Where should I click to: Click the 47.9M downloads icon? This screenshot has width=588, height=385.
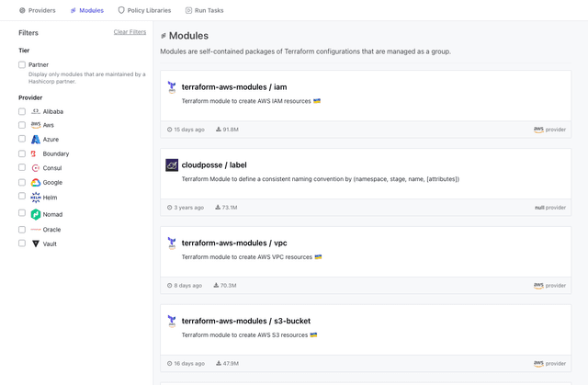tap(219, 363)
